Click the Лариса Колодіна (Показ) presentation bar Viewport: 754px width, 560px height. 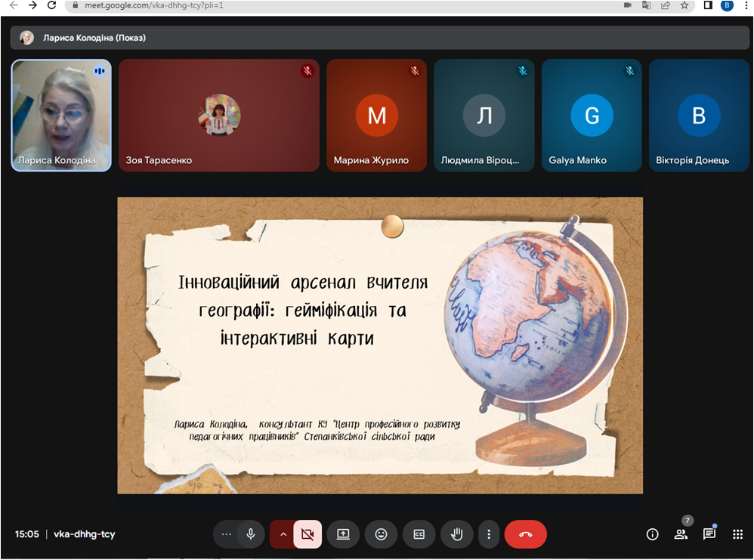pos(378,38)
